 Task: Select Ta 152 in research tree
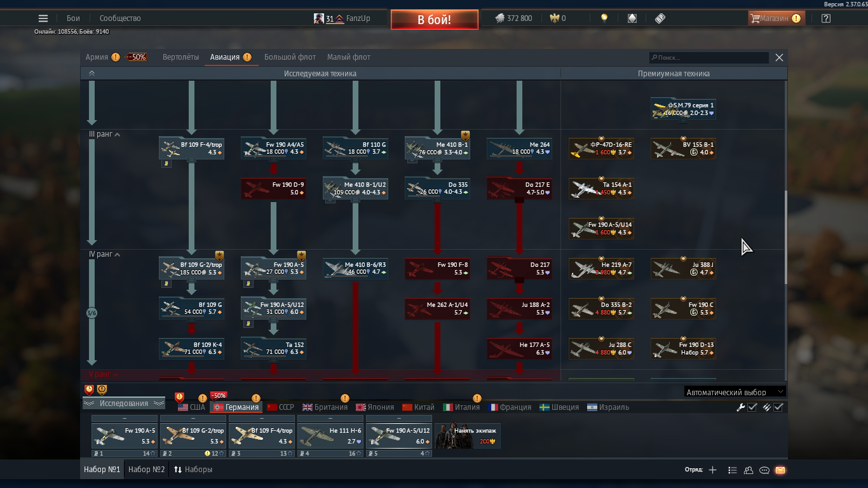click(x=273, y=348)
